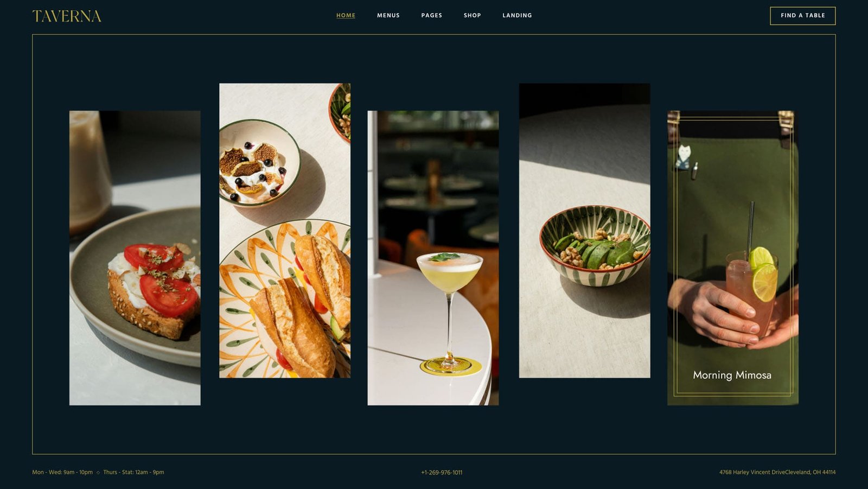
Task: Click the Thurs - Stat hours text
Action: [133, 472]
